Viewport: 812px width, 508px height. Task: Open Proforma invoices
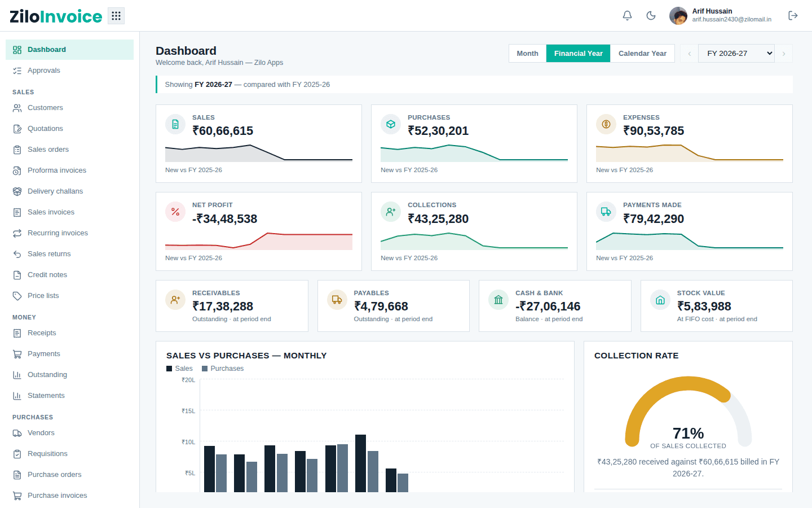(69, 170)
